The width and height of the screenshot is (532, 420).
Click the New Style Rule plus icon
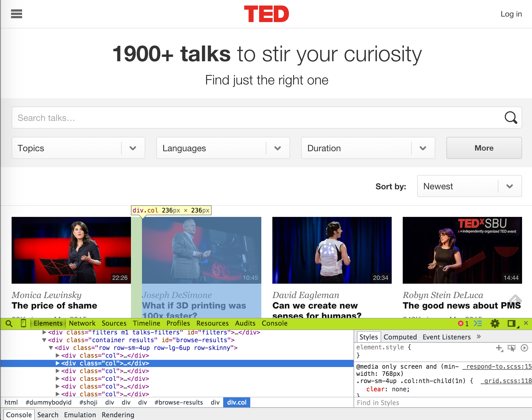[x=499, y=348]
